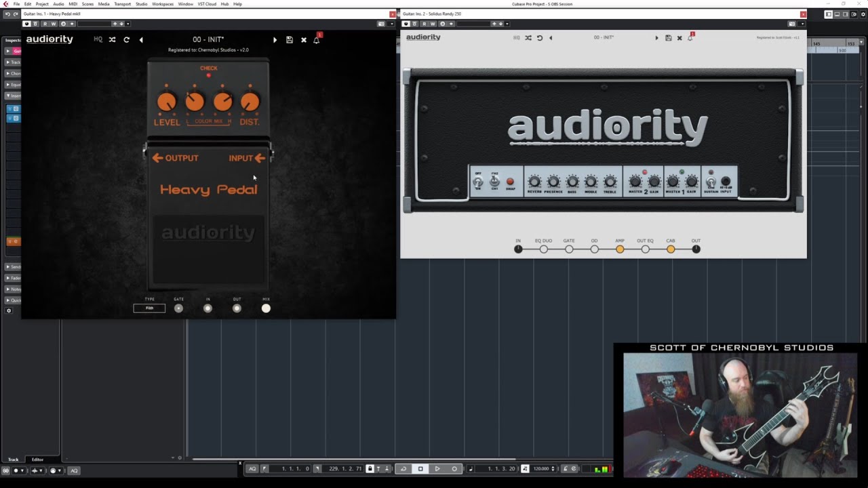This screenshot has width=868, height=488.
Task: Toggle HQ icon in Solidus Randy 250
Action: coord(517,38)
